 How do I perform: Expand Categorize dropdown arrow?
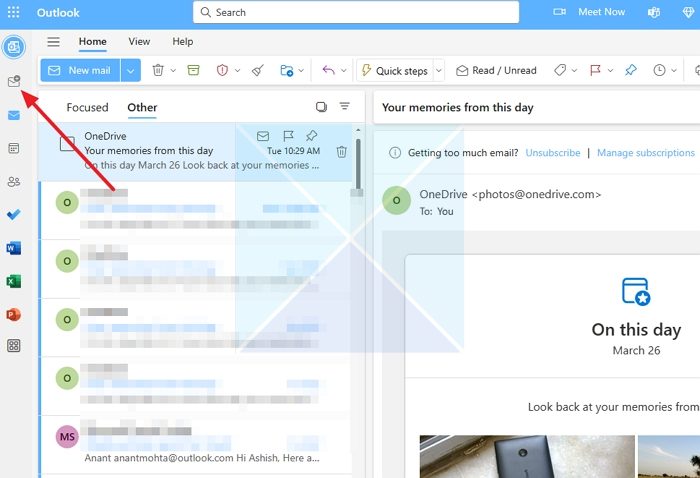pyautogui.click(x=575, y=71)
